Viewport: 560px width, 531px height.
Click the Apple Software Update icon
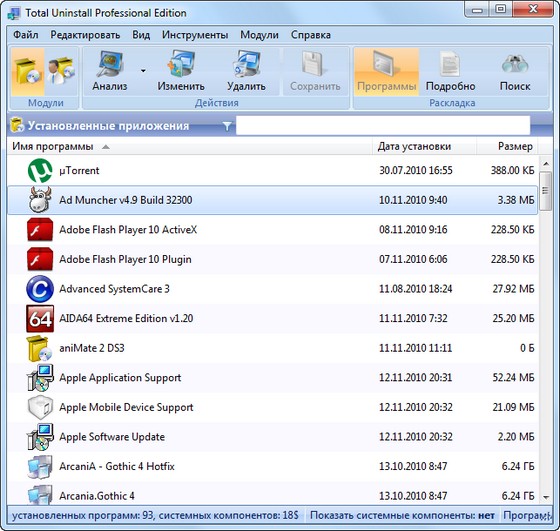click(40, 437)
